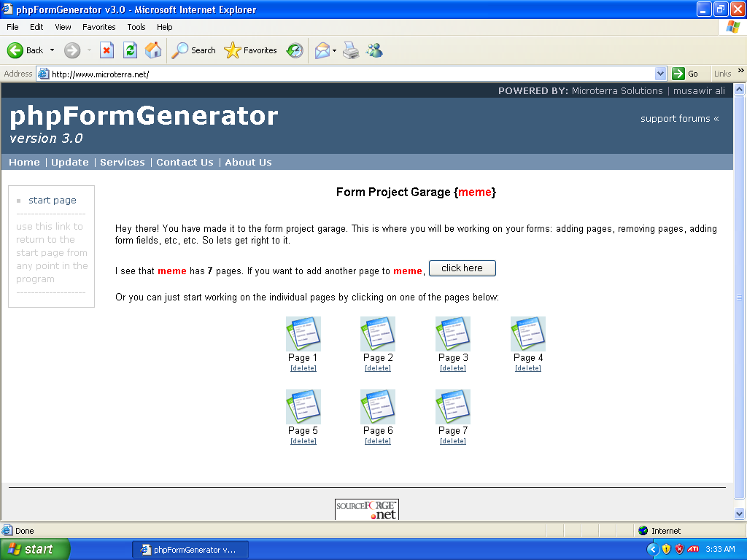Open the musawir ali link
The width and height of the screenshot is (747, 560).
(x=699, y=91)
